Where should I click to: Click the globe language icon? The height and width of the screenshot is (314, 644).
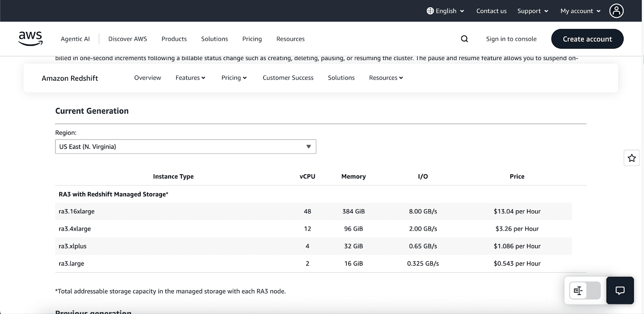(430, 11)
